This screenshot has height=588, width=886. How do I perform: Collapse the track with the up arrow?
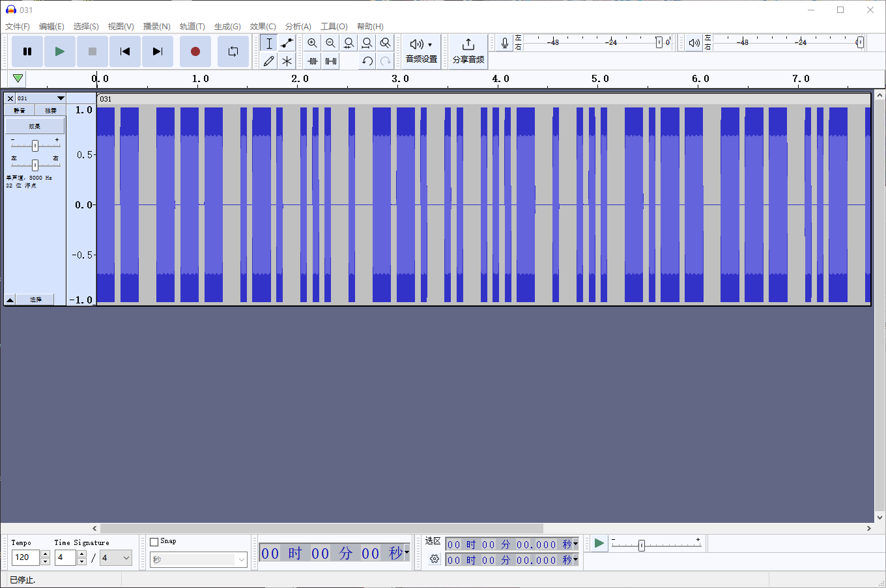pos(10,300)
